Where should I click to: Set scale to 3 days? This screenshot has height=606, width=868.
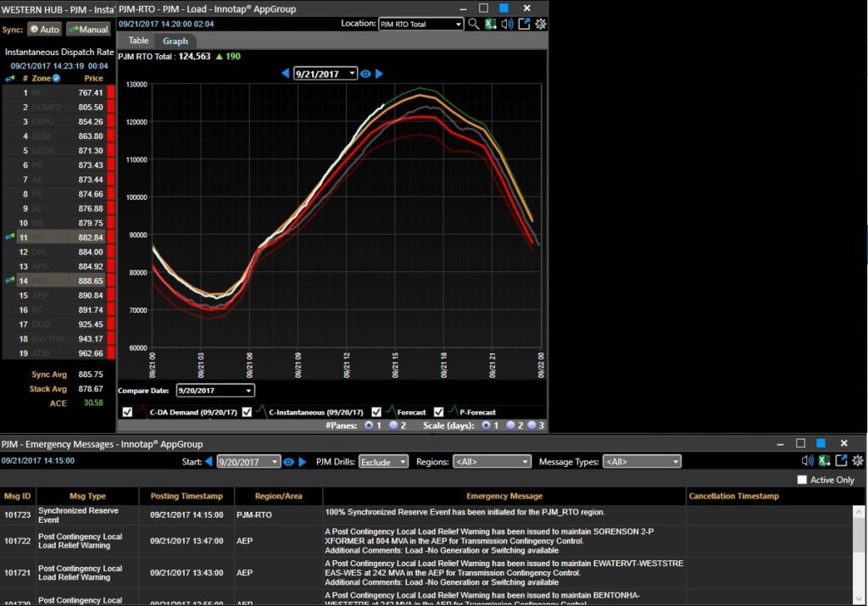(531, 425)
